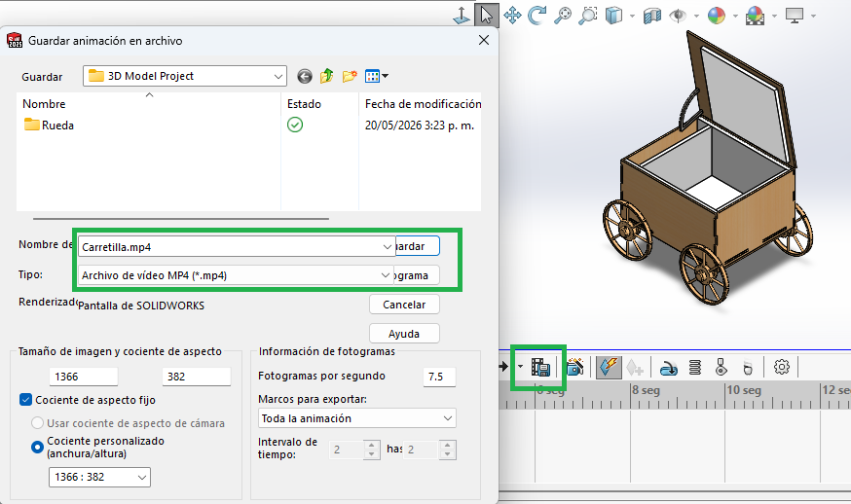This screenshot has height=504, width=851.
Task: Click the View Orientation cube icon
Action: point(613,16)
